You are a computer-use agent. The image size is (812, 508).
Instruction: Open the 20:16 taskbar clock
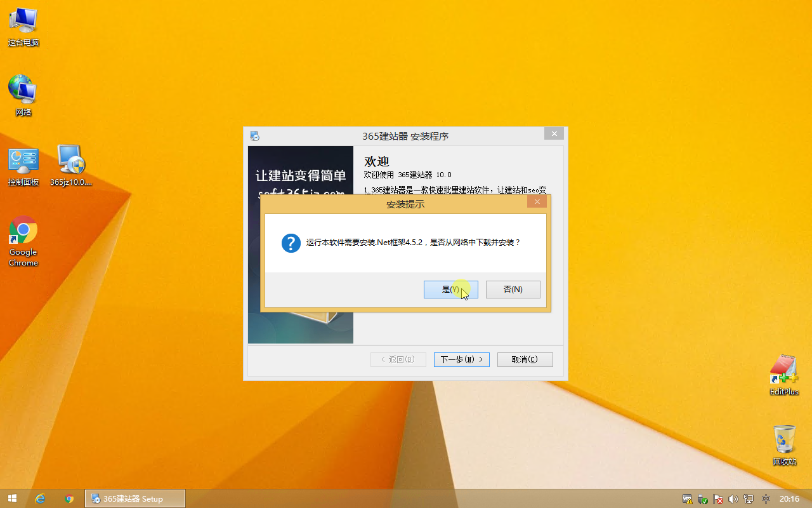(790, 499)
